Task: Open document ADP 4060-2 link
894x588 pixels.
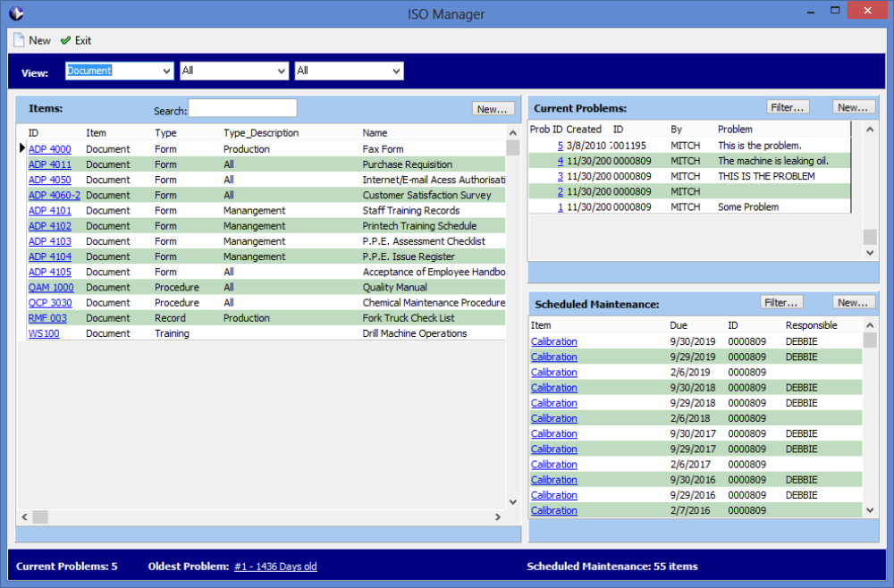Action: 55,195
